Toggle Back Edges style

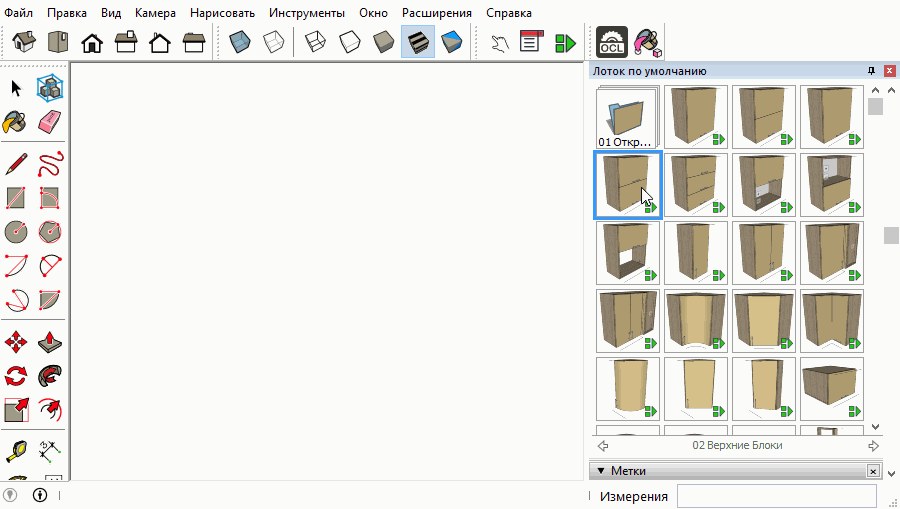[274, 42]
